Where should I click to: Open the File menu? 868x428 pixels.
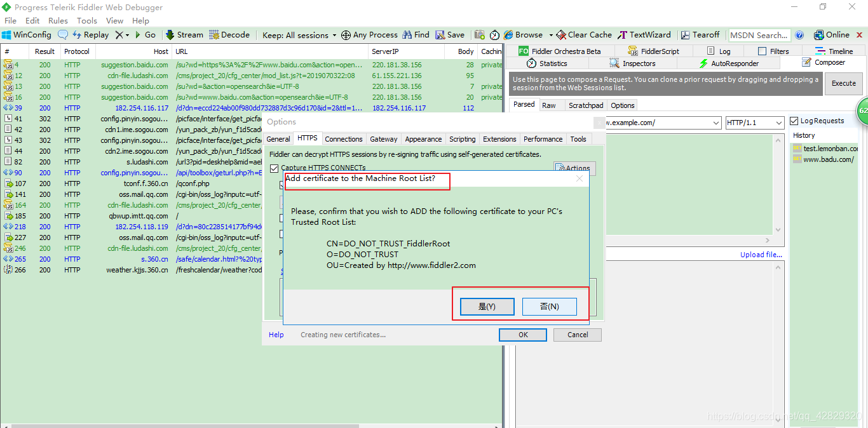(x=10, y=20)
